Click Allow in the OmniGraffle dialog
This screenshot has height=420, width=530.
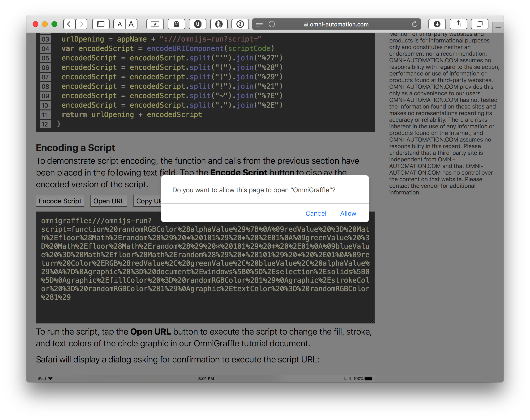coord(348,213)
